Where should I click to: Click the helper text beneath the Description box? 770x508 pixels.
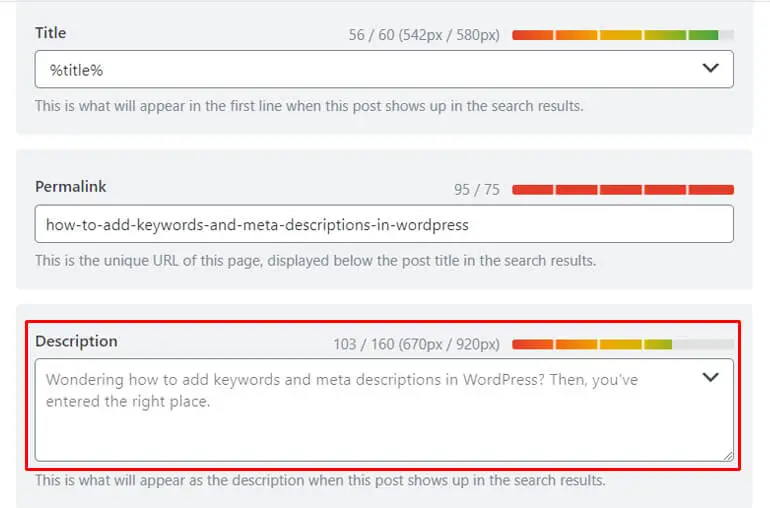pyautogui.click(x=320, y=480)
